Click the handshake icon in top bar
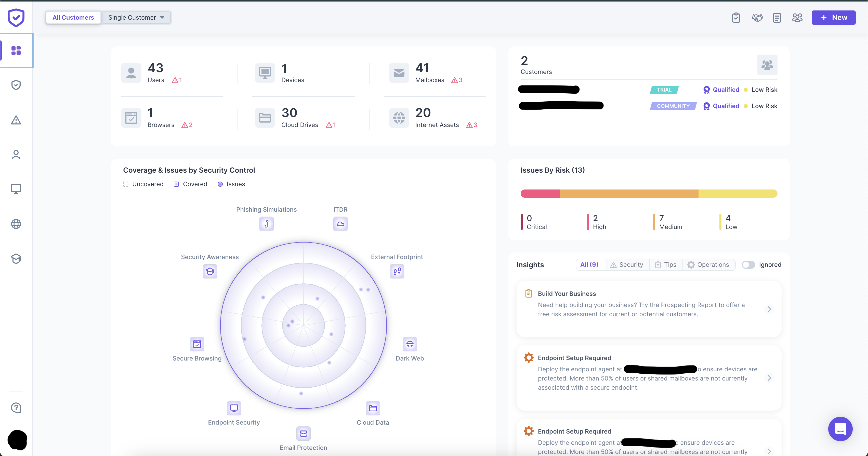 (757, 18)
